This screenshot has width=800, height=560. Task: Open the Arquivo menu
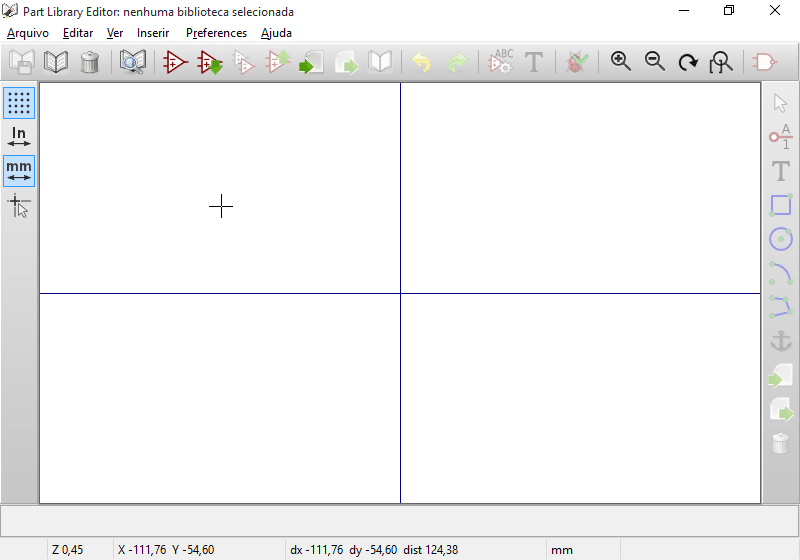[28, 33]
